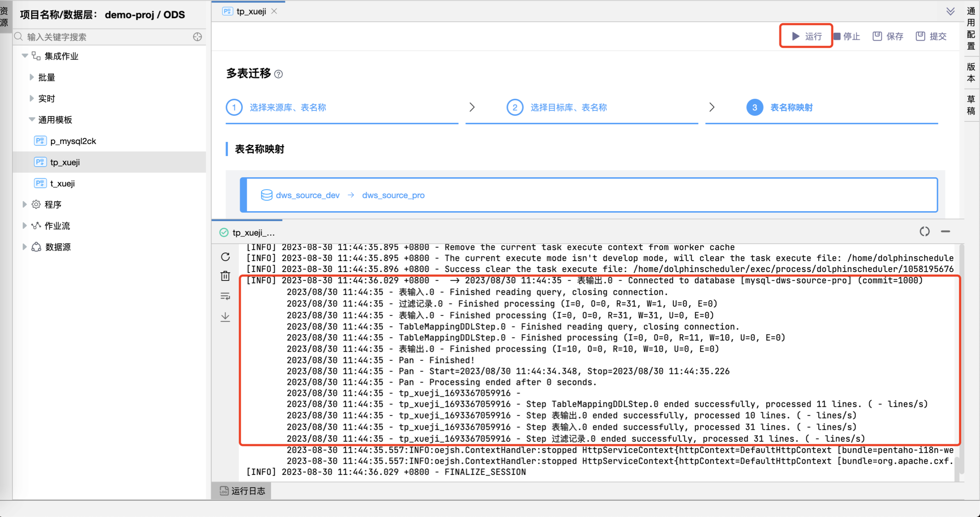980x517 pixels.
Task: Click the download log icon
Action: coord(225,317)
